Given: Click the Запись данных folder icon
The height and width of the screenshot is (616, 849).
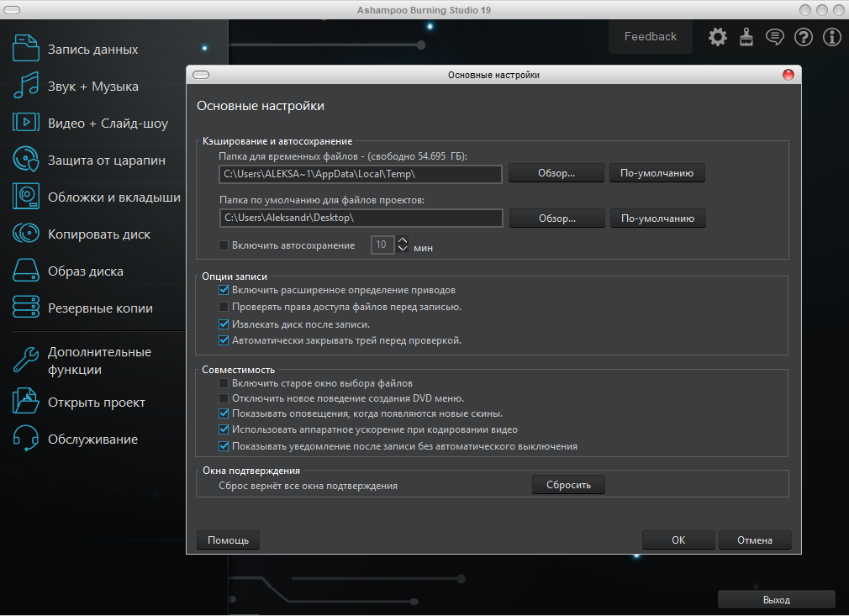Looking at the screenshot, I should click(x=25, y=48).
